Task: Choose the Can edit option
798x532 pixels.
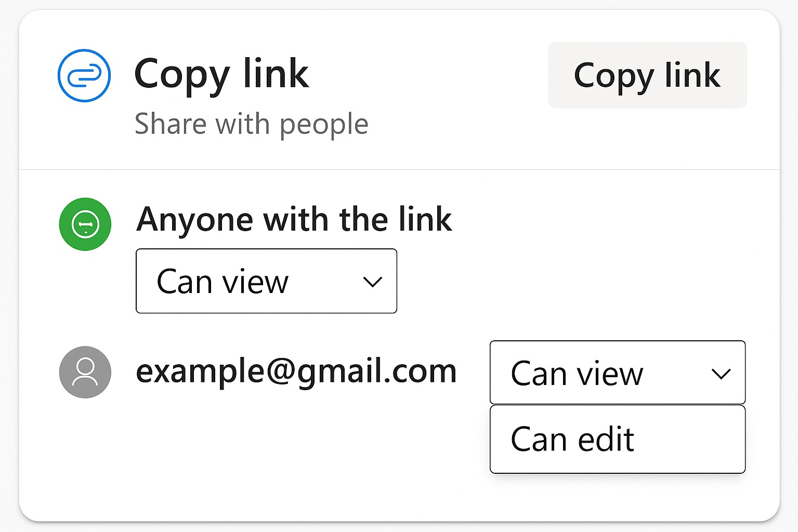Action: point(572,440)
